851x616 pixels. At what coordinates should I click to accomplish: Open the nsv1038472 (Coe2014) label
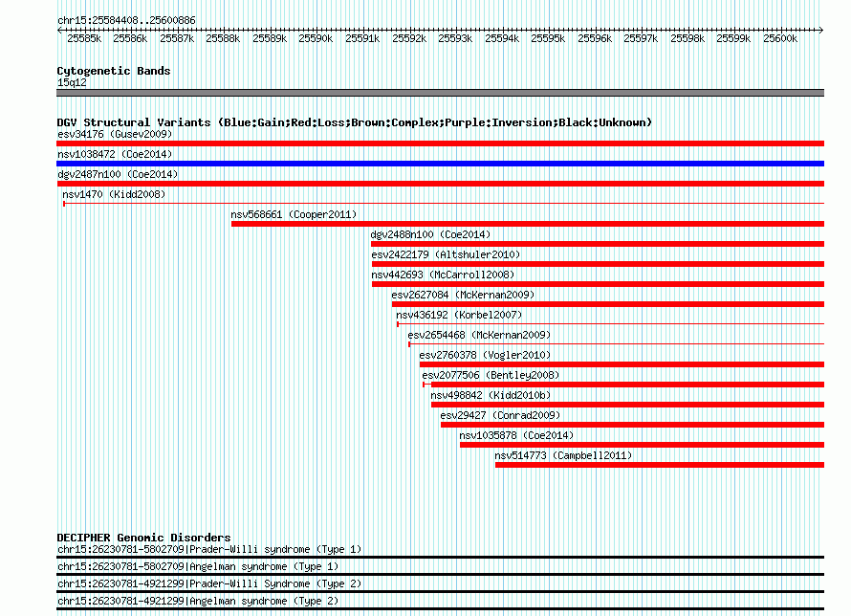115,154
